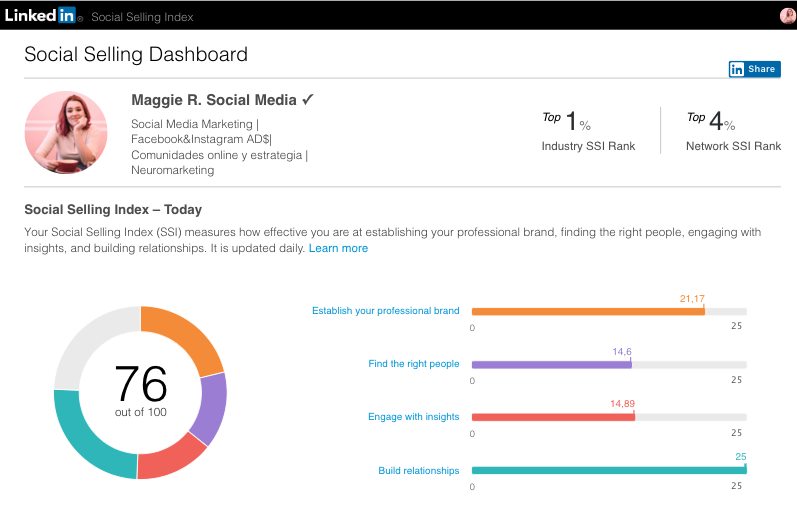Click the Industry SSI Rank label

tap(588, 146)
